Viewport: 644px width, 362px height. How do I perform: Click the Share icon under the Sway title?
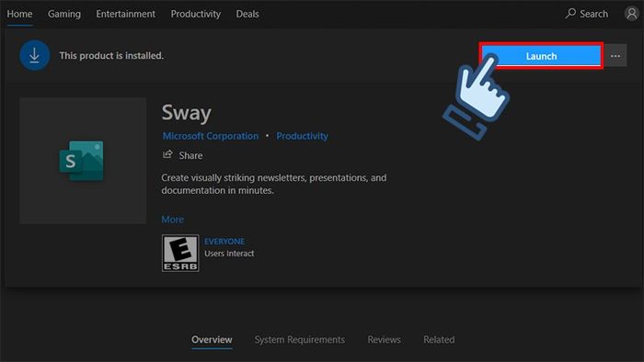[167, 154]
